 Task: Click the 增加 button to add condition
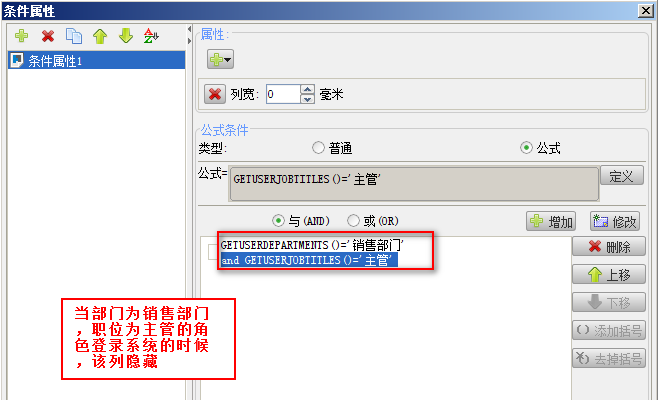[x=551, y=221]
